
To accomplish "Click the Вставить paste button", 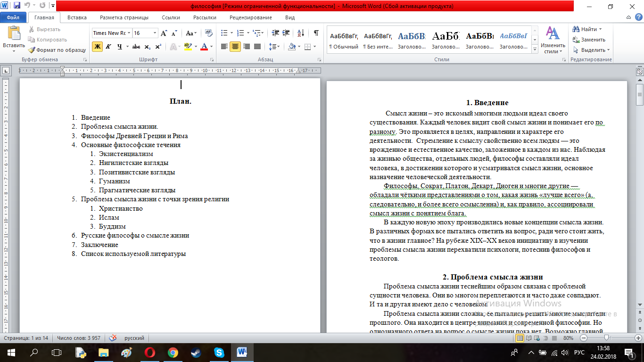I will pos(14,40).
